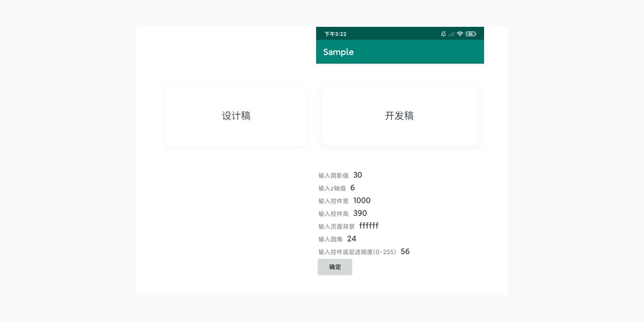Click the page background field showing ffffff
The height and width of the screenshot is (322, 644).
[369, 226]
